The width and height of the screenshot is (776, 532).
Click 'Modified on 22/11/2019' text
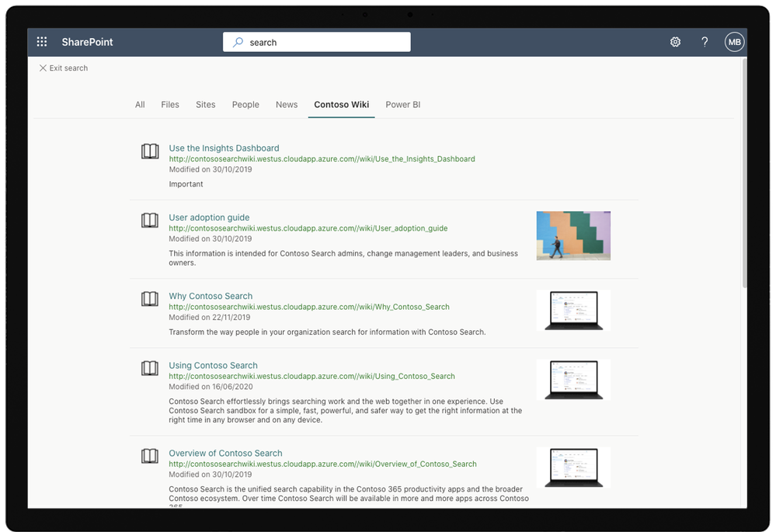click(x=210, y=317)
